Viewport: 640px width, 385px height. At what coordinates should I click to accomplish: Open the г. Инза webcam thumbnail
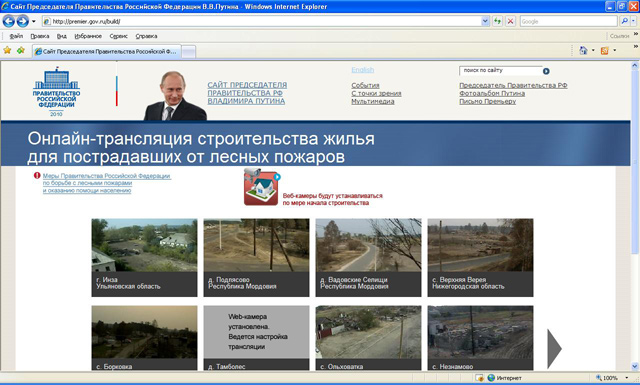pyautogui.click(x=144, y=257)
